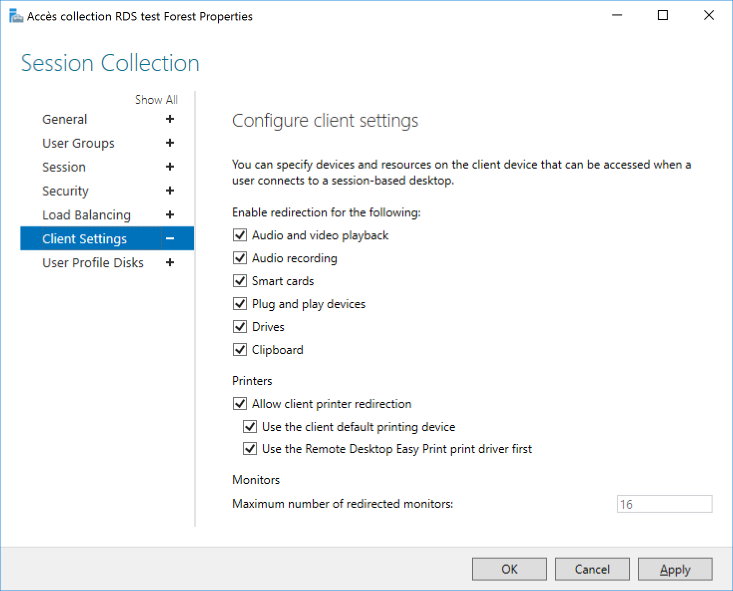Expand the General section plus icon
This screenshot has width=733, height=591.
coord(170,119)
